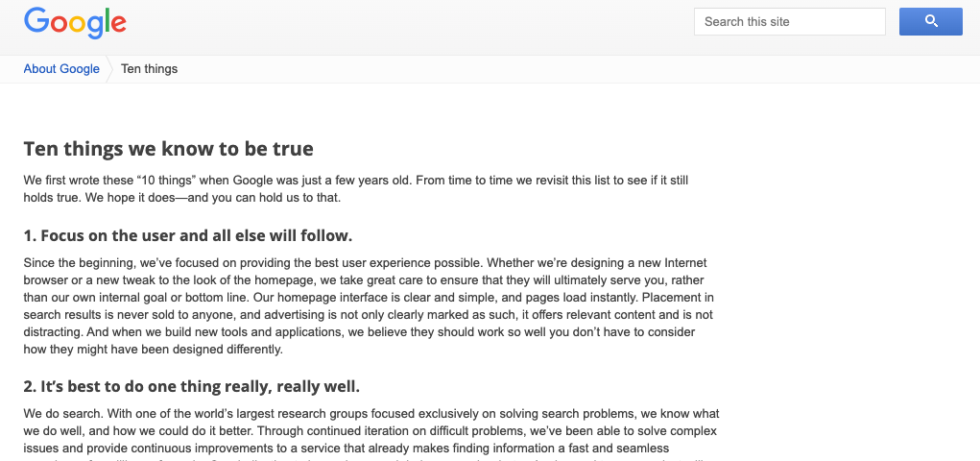Click the red e in the Google logo
This screenshot has height=461, width=980.
[x=118, y=24]
